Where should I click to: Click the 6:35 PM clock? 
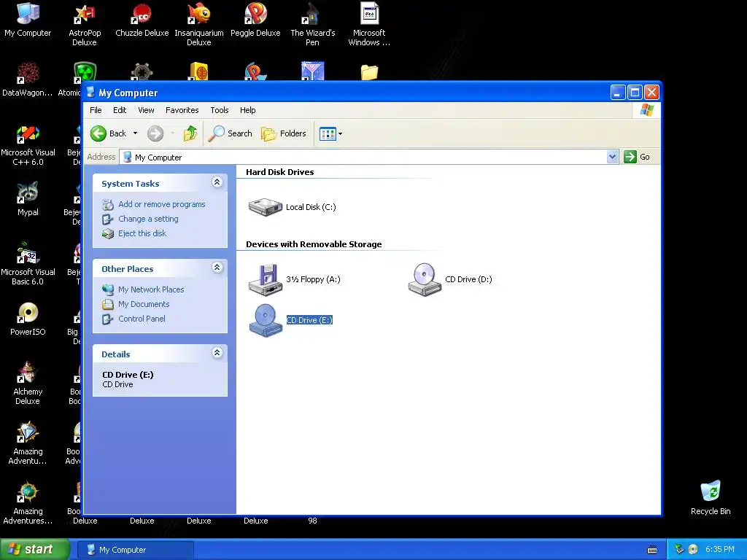(720, 550)
